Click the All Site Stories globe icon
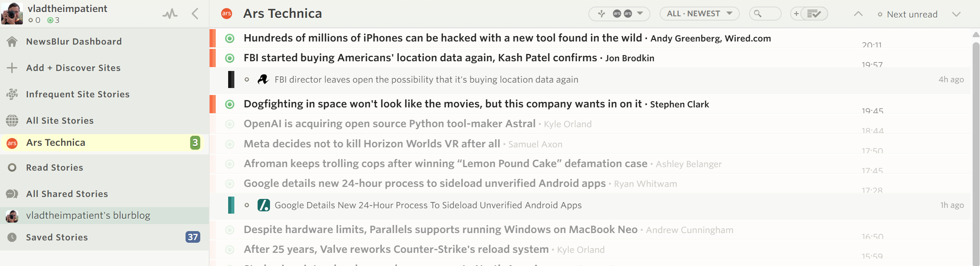This screenshot has width=980, height=266. tap(12, 121)
